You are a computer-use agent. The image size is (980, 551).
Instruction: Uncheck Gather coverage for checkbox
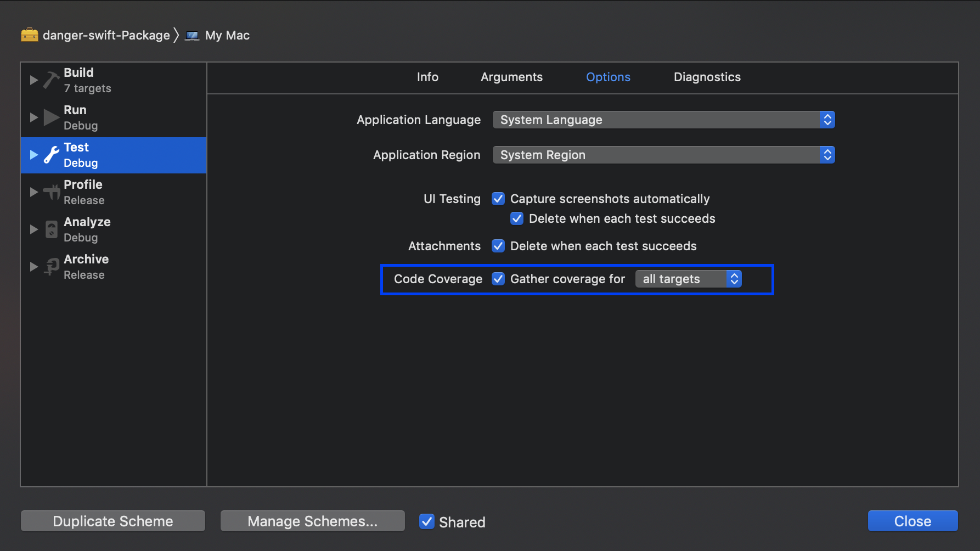coord(498,279)
